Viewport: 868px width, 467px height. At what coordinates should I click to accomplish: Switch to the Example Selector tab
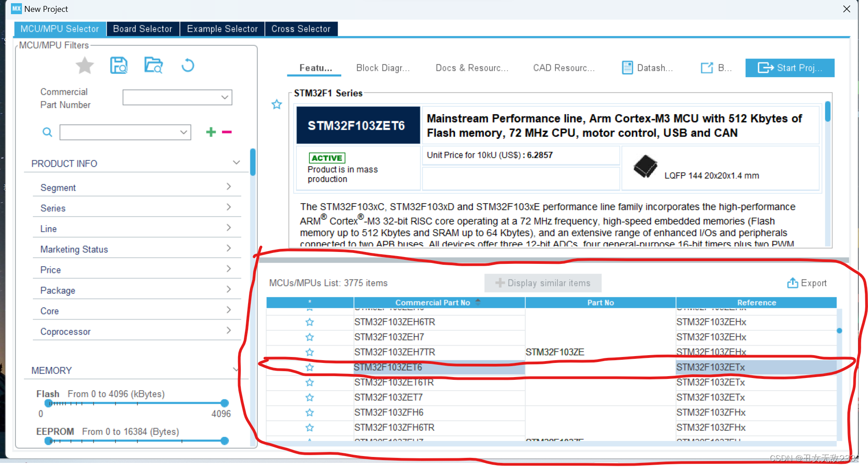pyautogui.click(x=222, y=29)
